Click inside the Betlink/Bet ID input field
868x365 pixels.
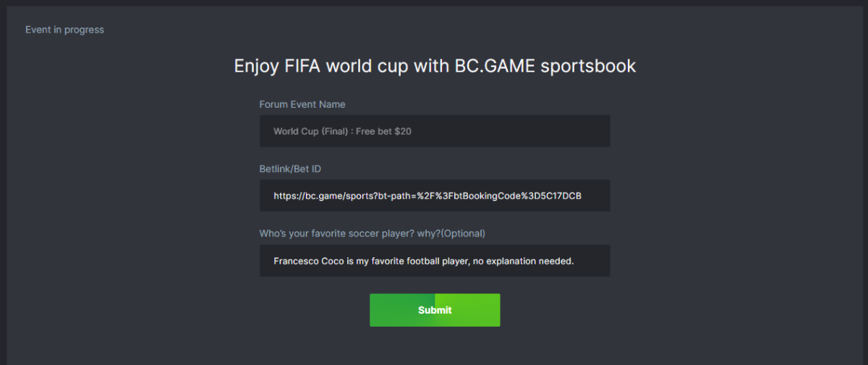click(435, 196)
